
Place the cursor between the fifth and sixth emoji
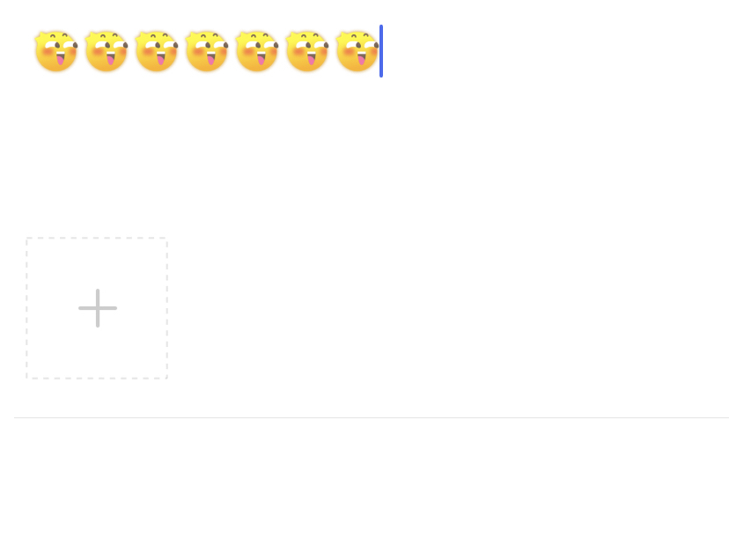point(283,51)
